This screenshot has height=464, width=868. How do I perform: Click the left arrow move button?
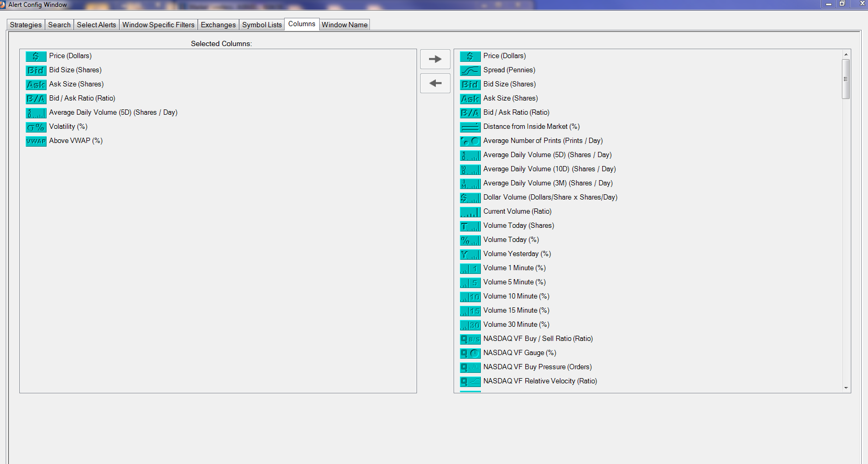435,83
